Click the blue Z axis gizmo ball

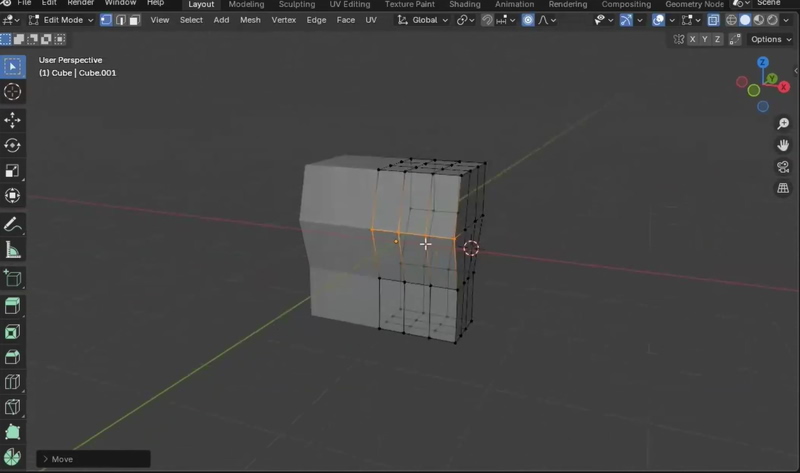click(x=762, y=63)
